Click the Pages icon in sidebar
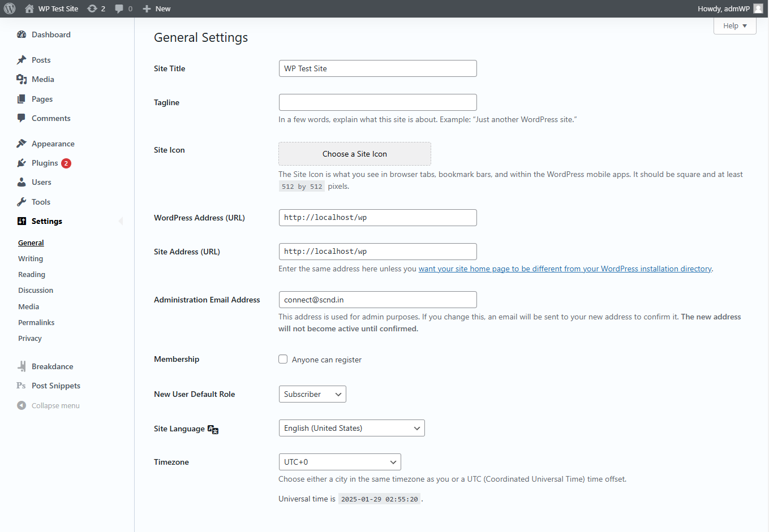This screenshot has height=532, width=769. [x=22, y=99]
